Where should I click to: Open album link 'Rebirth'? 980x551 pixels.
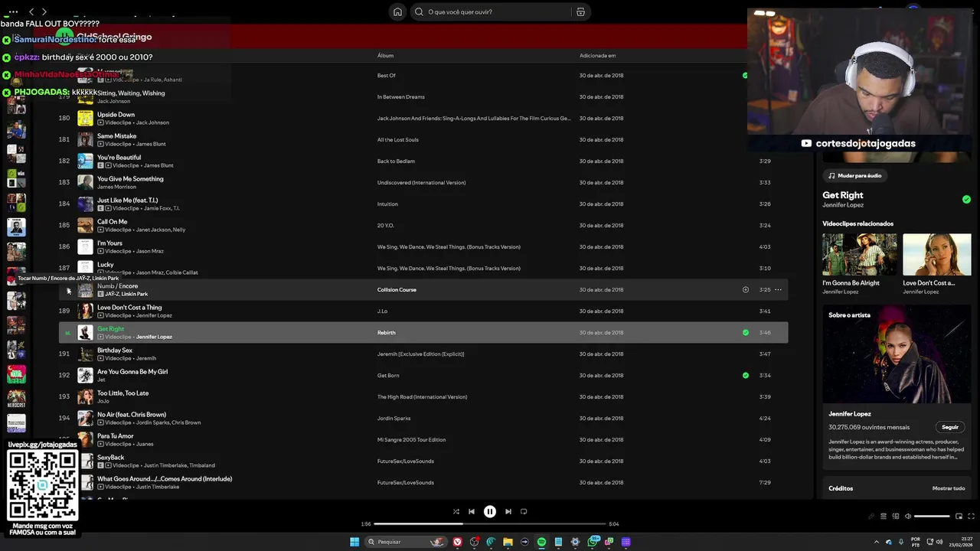(386, 333)
